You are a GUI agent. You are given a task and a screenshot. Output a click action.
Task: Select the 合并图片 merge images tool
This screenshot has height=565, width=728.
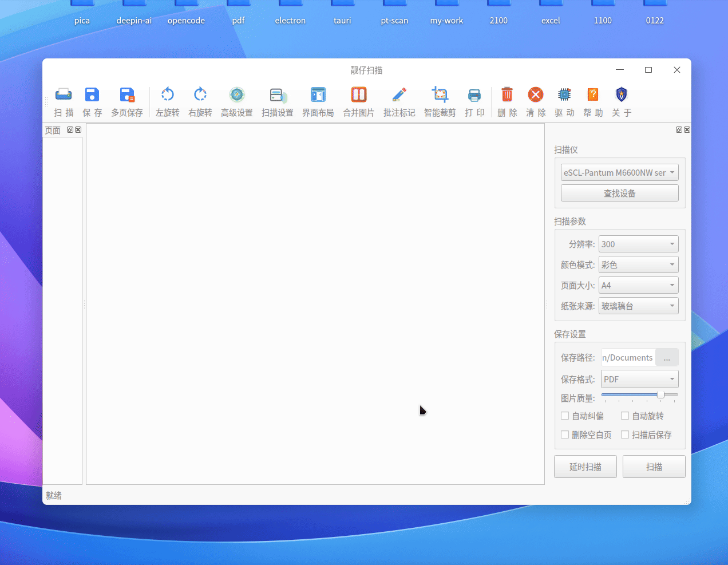pos(359,95)
